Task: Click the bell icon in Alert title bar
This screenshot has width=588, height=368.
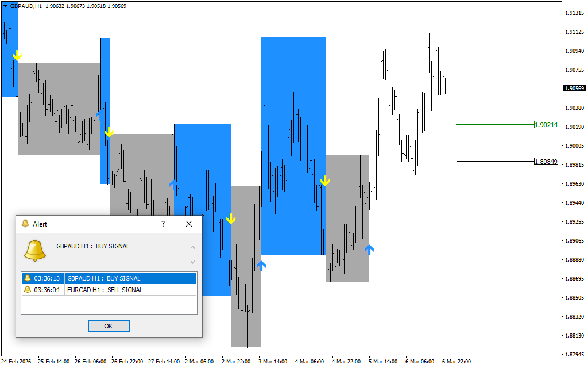Action: coord(25,224)
